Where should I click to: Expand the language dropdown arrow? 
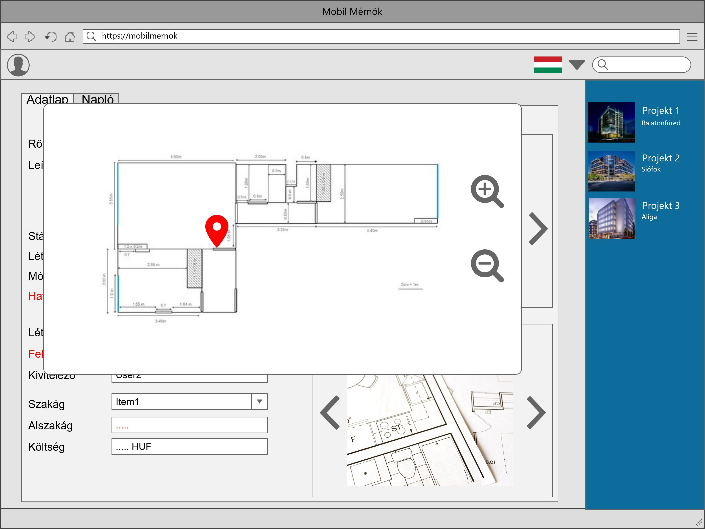click(x=577, y=65)
